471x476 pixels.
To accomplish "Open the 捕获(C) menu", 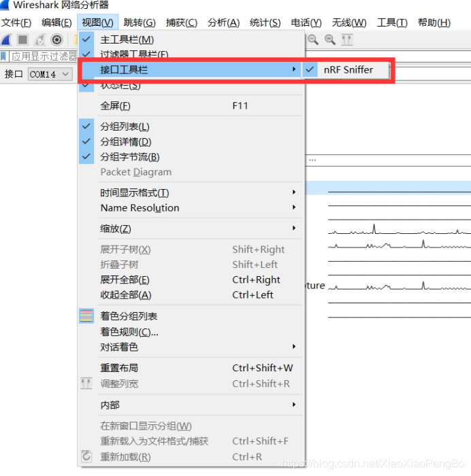I will pyautogui.click(x=182, y=22).
